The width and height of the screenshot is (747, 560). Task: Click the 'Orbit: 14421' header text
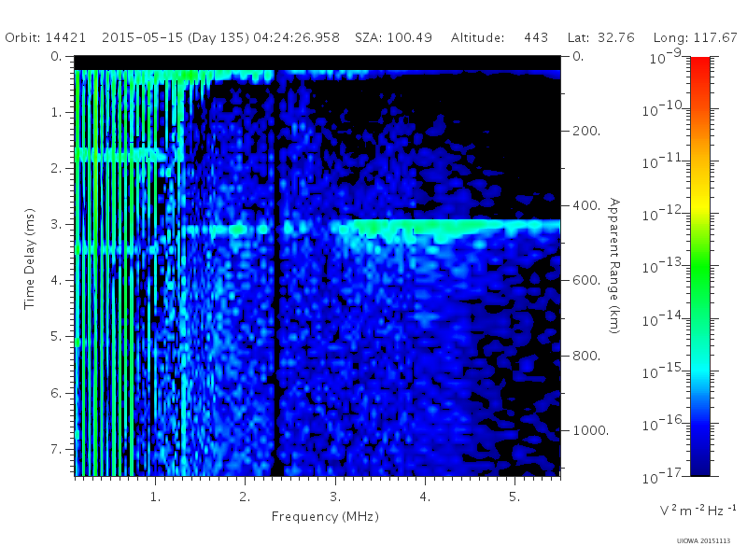click(46, 37)
